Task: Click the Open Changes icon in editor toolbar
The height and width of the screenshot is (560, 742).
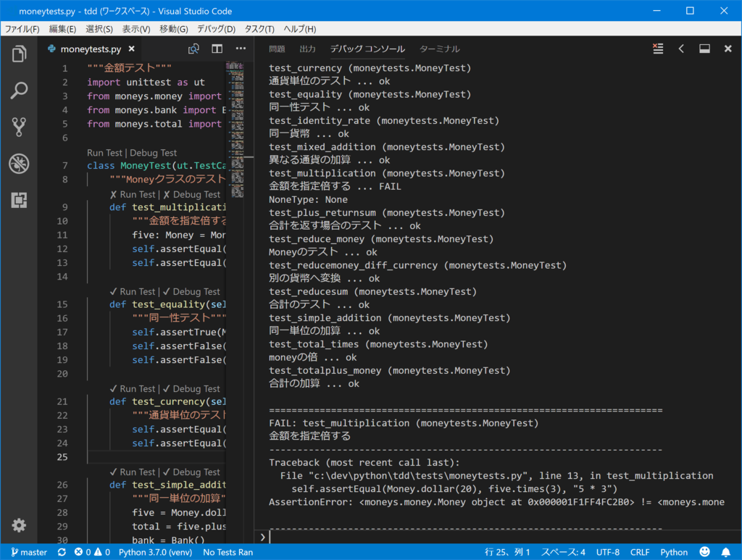Action: point(193,49)
